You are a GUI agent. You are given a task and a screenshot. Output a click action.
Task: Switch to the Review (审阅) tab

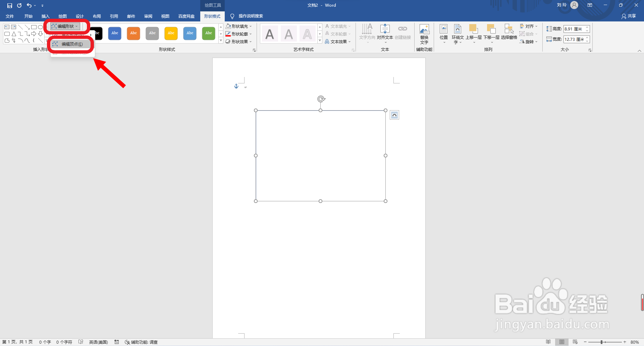coord(148,16)
